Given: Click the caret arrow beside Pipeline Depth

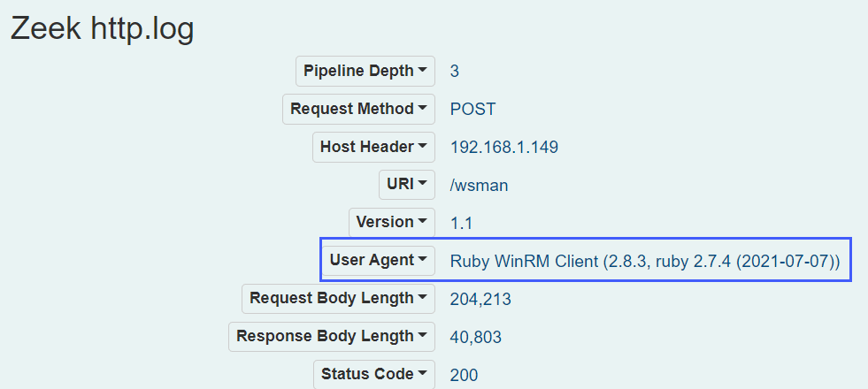Looking at the screenshot, I should (422, 71).
